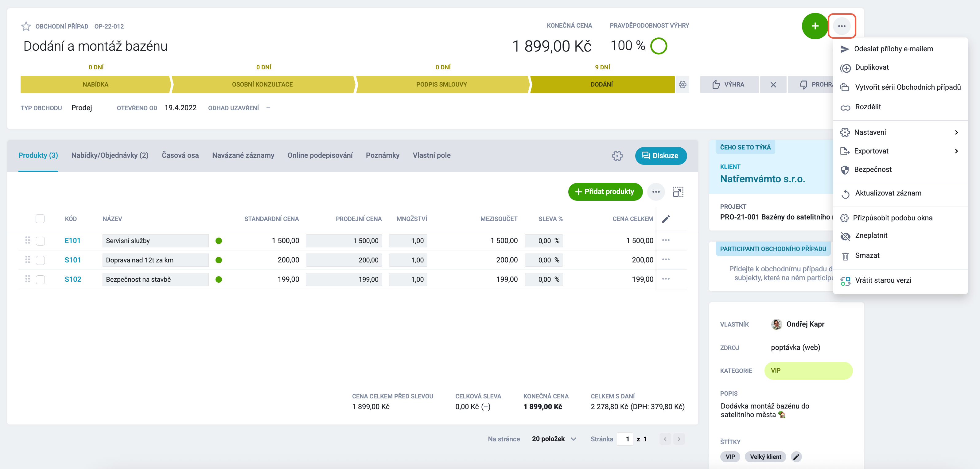Screen dimensions: 980x469
Task: Click the green plus add button
Action: (x=815, y=26)
